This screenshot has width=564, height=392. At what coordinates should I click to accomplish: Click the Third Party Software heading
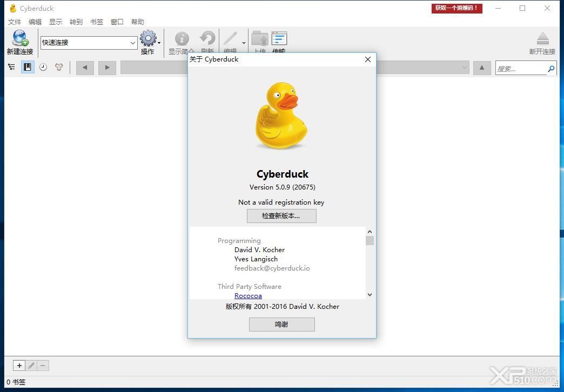pos(249,287)
